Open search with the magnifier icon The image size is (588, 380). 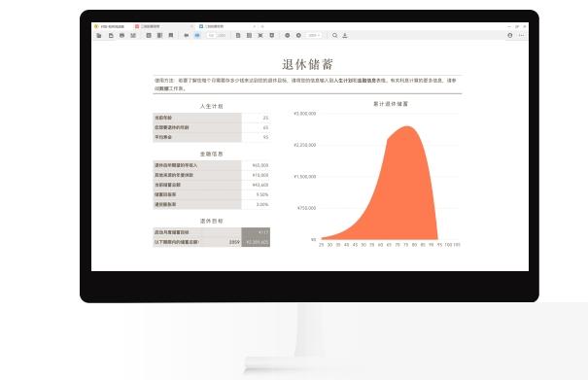click(334, 35)
